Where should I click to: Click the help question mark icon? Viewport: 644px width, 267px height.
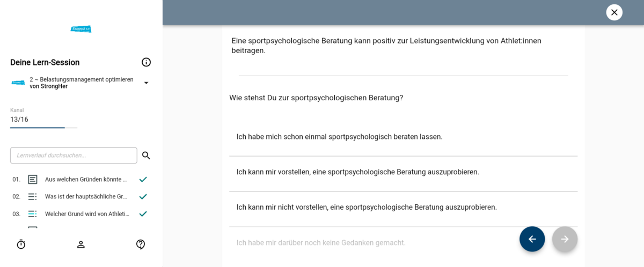click(141, 244)
